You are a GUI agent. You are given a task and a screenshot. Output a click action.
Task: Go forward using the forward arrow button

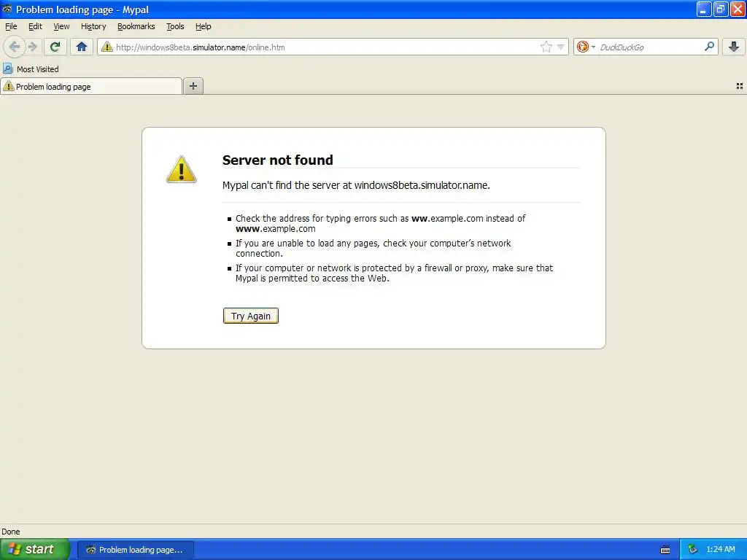click(32, 47)
